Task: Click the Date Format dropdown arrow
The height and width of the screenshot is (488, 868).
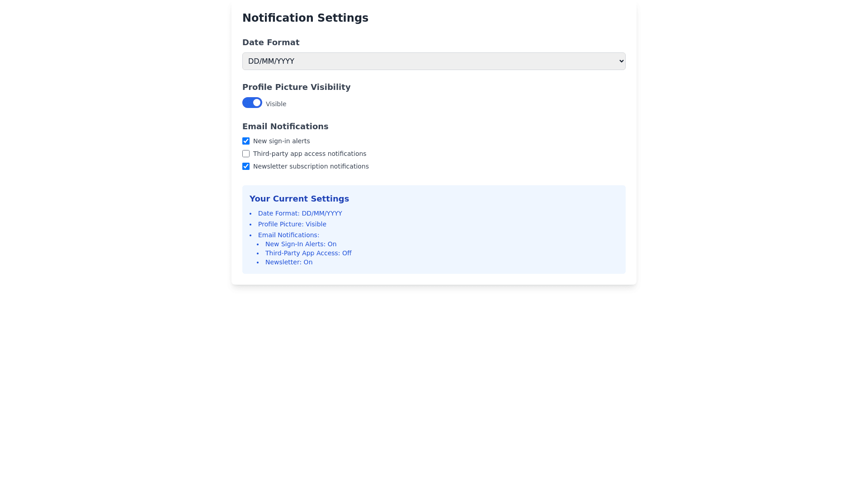Action: [x=621, y=61]
